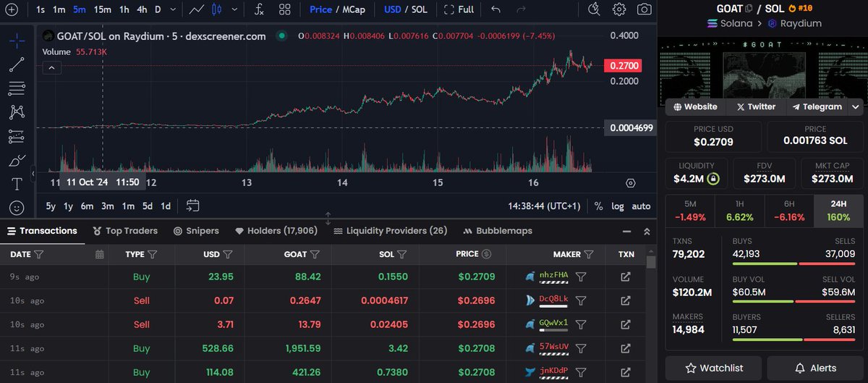The image size is (868, 383).
Task: Open the chart layout grid selector
Action: click(285, 9)
